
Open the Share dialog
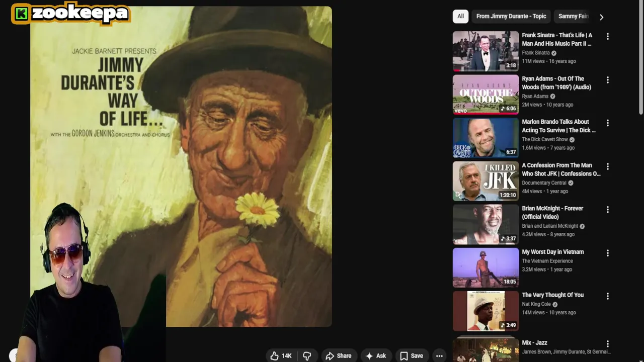(x=339, y=355)
